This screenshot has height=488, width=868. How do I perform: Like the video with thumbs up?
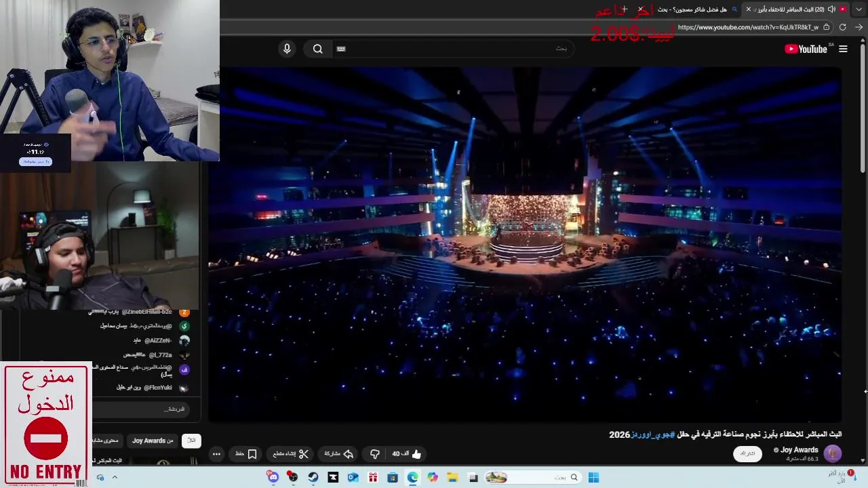[x=407, y=454]
